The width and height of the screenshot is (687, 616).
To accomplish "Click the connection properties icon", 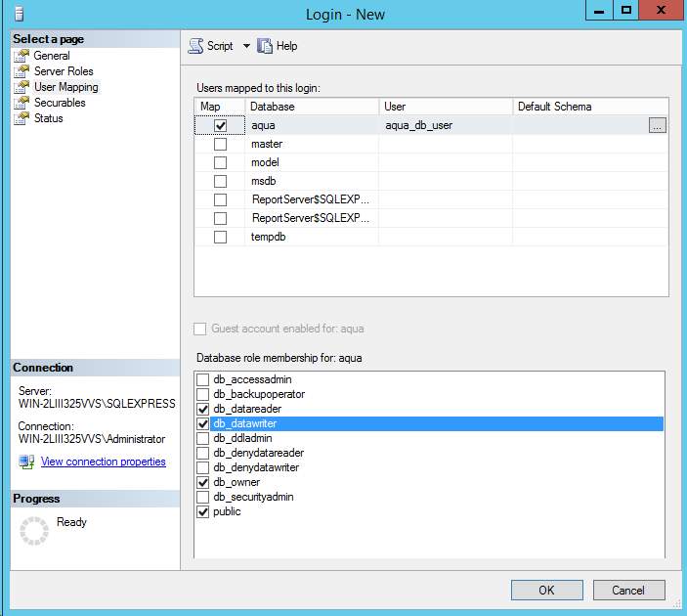I will click(26, 462).
